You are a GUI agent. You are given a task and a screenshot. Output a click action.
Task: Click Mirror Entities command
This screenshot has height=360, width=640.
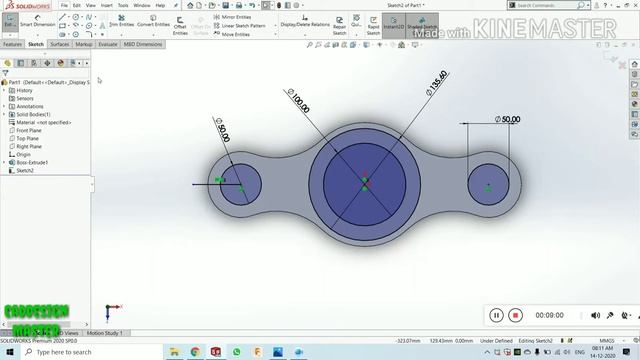[x=232, y=17]
